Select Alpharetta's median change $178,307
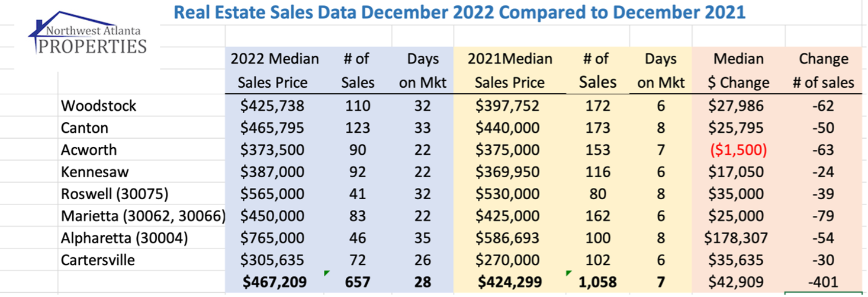868x297 pixels. [x=738, y=238]
